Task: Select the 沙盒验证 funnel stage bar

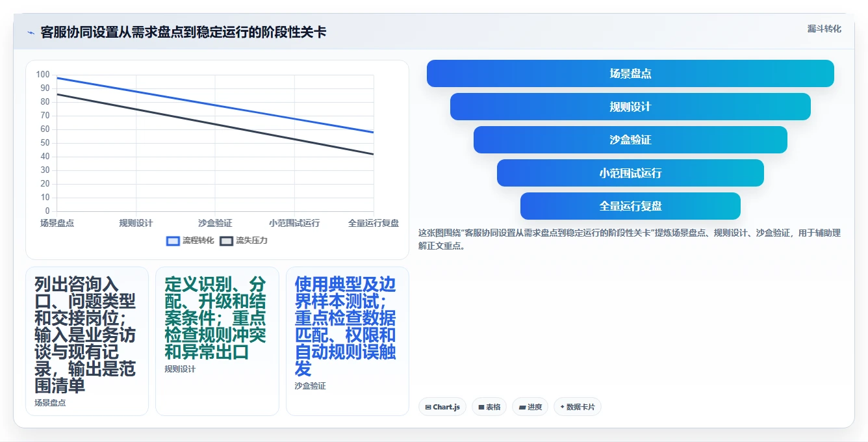Action: point(630,140)
